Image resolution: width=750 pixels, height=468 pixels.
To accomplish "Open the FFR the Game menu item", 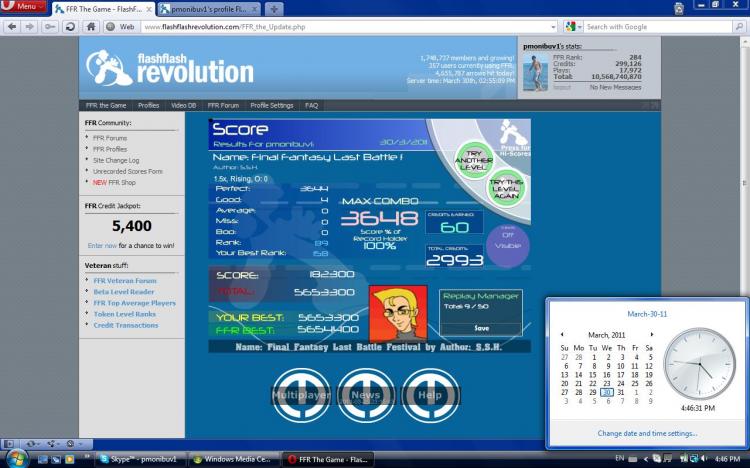I will point(106,105).
